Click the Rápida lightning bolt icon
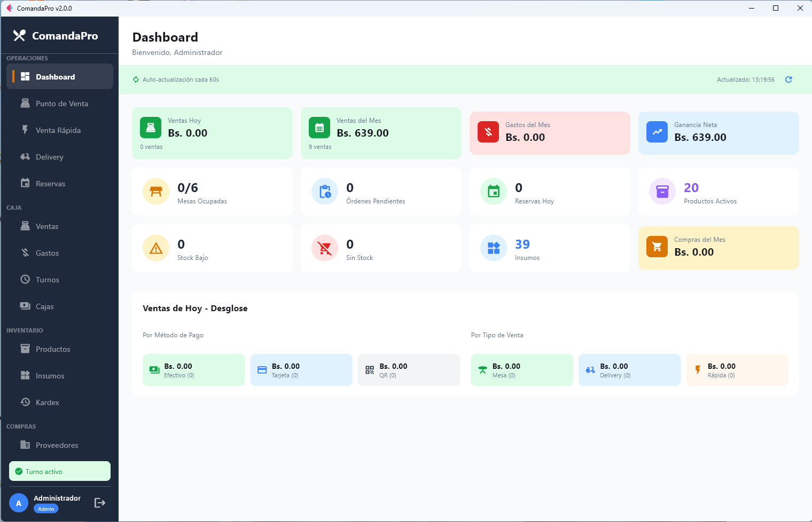812x522 pixels. (698, 370)
